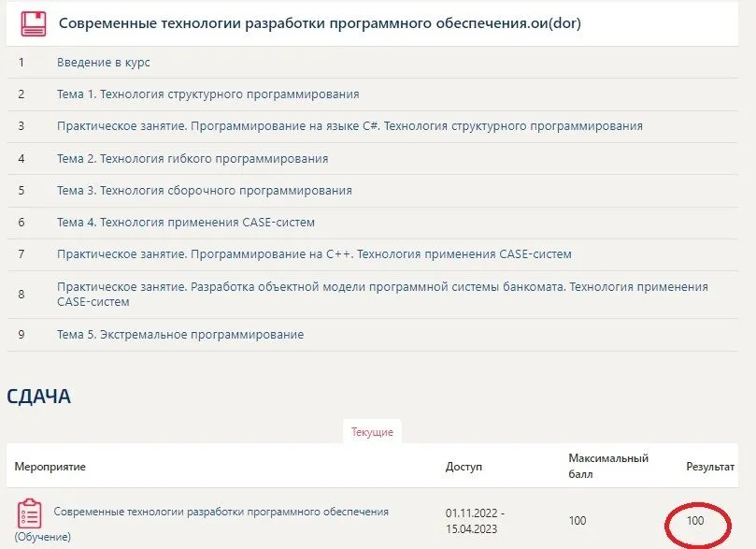The width and height of the screenshot is (756, 549).
Task: Click the course floppy disk icon
Action: click(x=34, y=23)
